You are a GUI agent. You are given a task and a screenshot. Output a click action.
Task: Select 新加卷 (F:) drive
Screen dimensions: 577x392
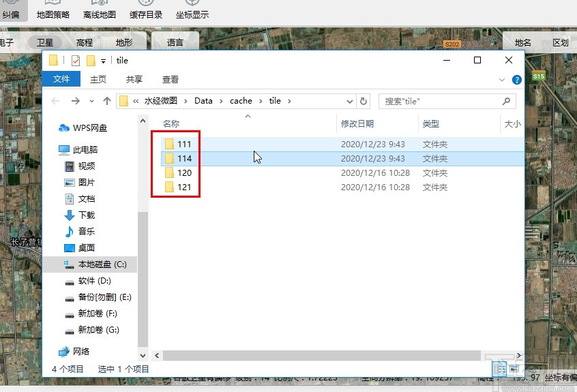91,314
